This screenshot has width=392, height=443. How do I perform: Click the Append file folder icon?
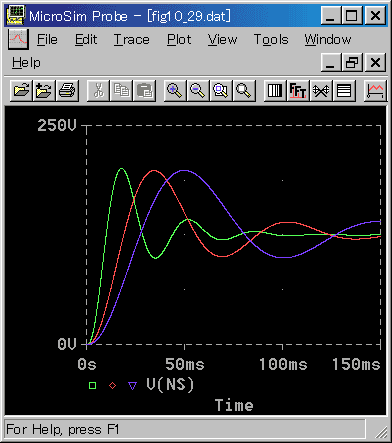[x=44, y=90]
